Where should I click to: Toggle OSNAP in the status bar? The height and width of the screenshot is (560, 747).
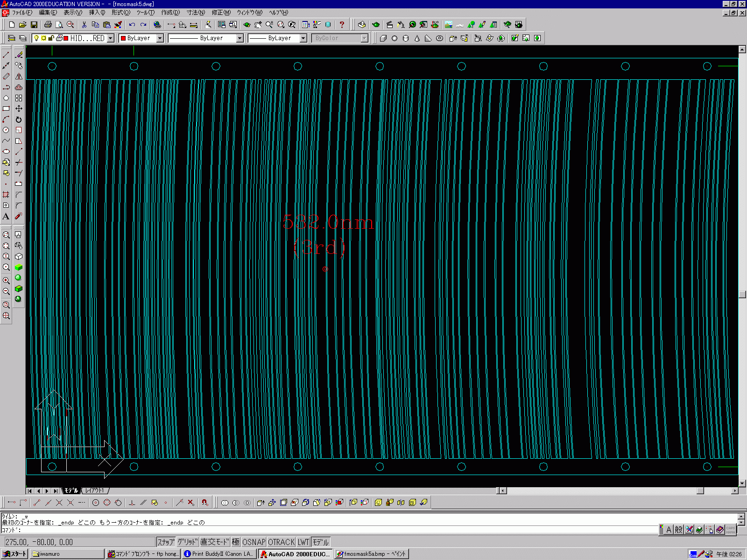[254, 542]
